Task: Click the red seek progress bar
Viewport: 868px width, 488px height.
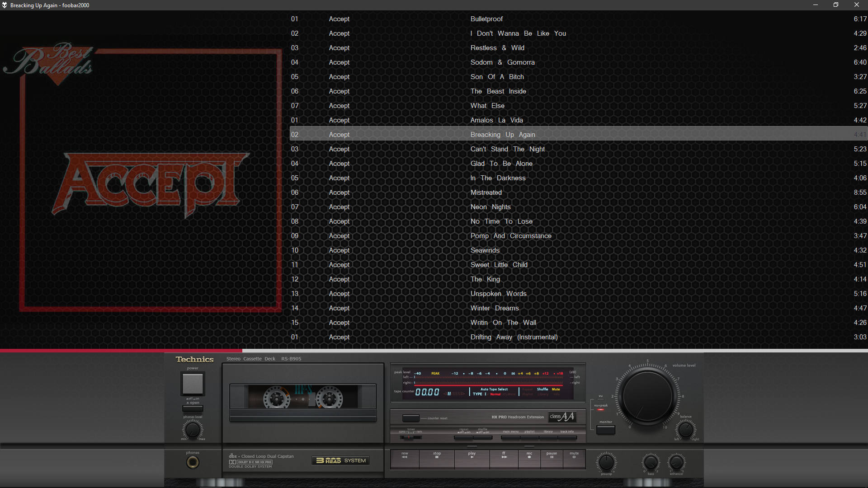Action: click(x=121, y=351)
